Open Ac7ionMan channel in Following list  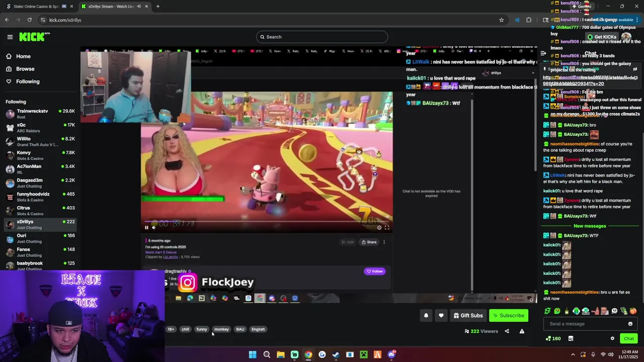pos(40,169)
